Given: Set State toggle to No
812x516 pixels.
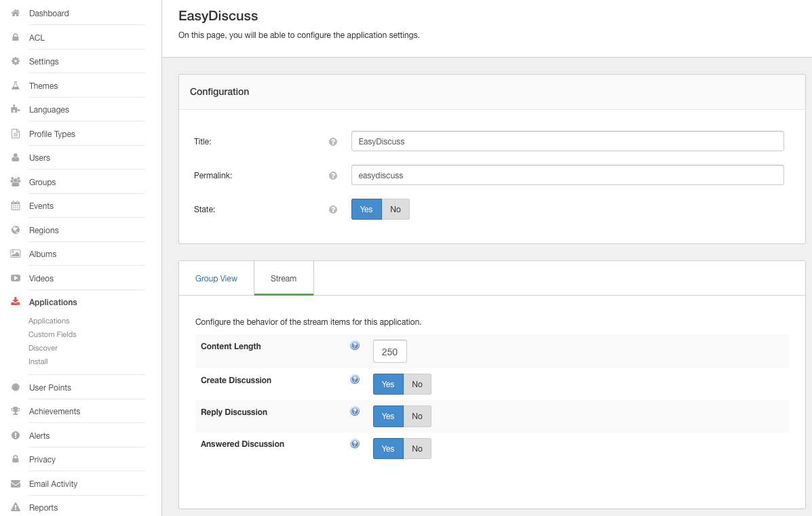Looking at the screenshot, I should tap(395, 210).
